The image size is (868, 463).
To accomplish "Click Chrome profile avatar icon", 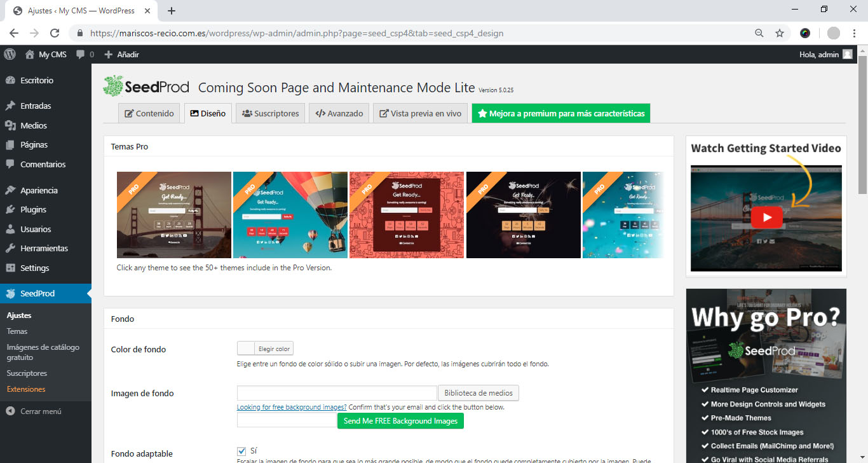I will pyautogui.click(x=834, y=33).
